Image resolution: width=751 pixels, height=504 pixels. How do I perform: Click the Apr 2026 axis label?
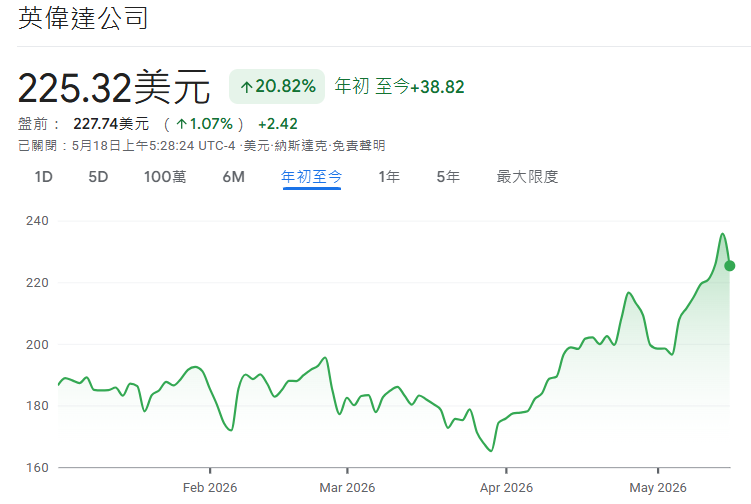point(506,488)
